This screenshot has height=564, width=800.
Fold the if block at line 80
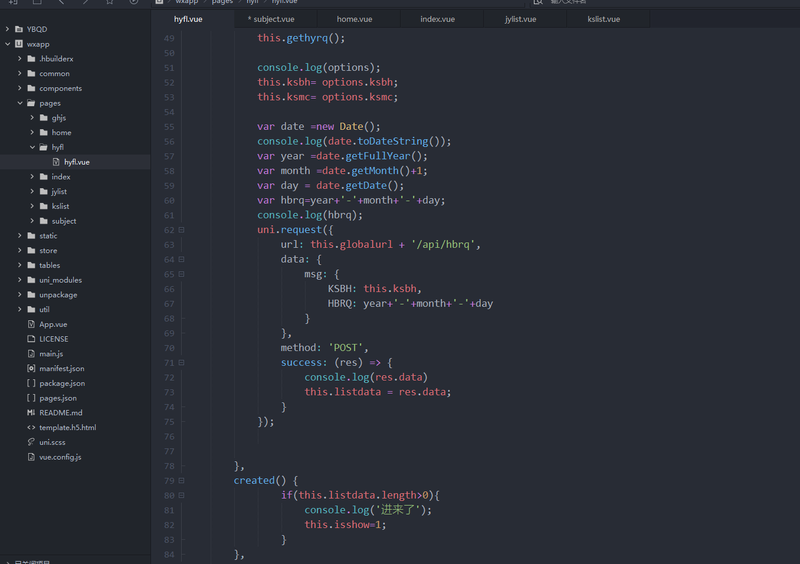[181, 495]
